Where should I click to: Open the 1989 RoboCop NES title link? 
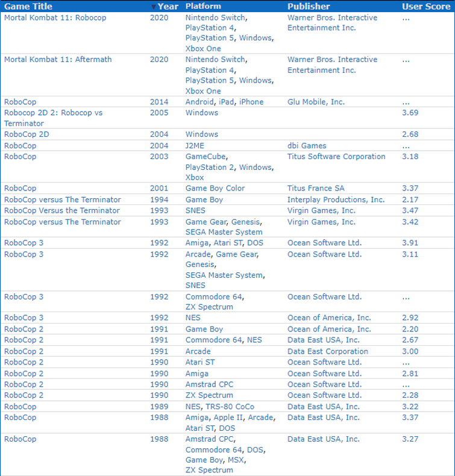(20, 407)
